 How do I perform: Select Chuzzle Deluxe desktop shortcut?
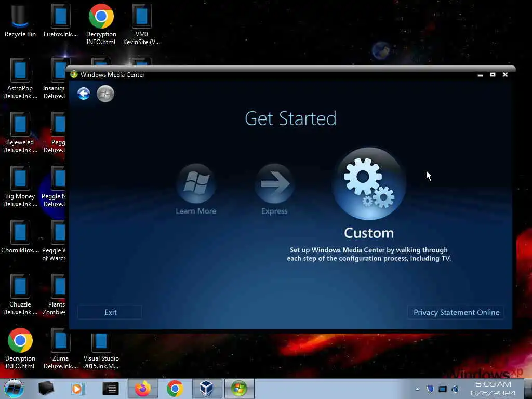pos(20,295)
